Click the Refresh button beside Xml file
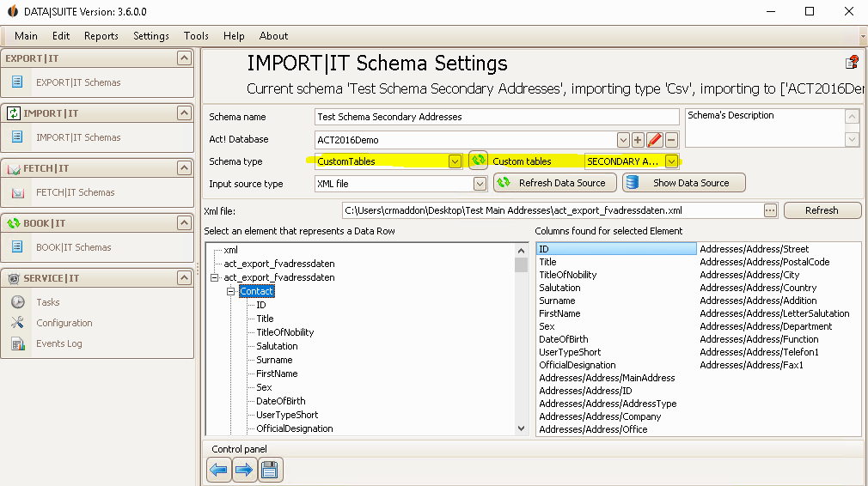Screen dimensions: 868x486 (x=822, y=210)
